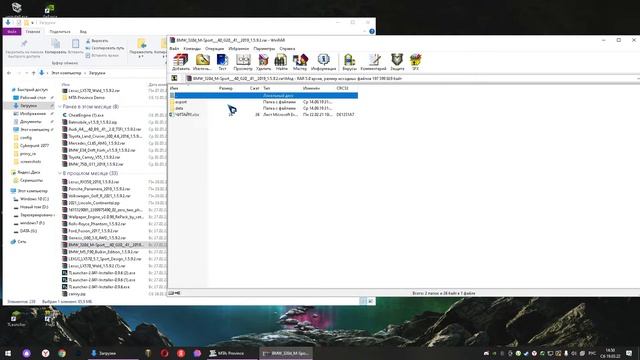640x360 pixels.
Task: Open the Файл menu in WinRAR
Action: coord(174,49)
